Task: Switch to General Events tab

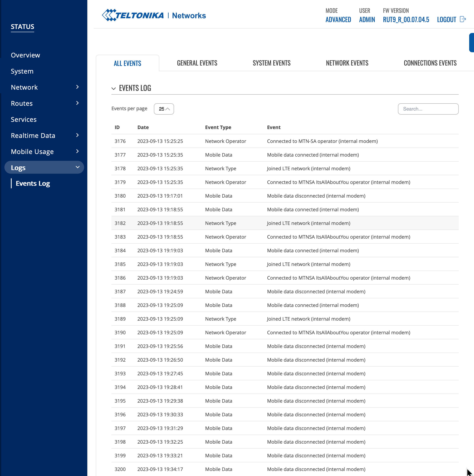Action: coord(197,63)
